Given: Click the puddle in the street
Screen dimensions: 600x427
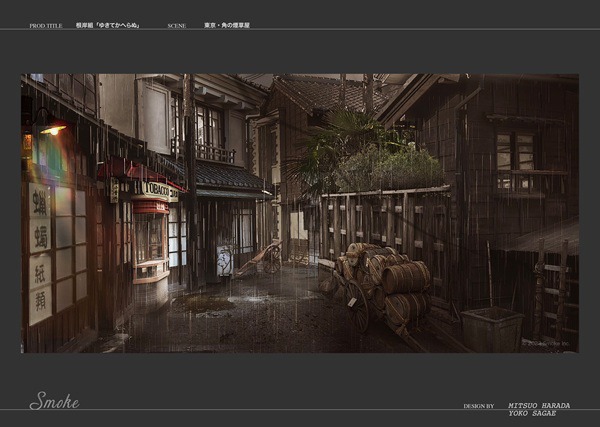Looking at the screenshot, I should coord(215,301).
